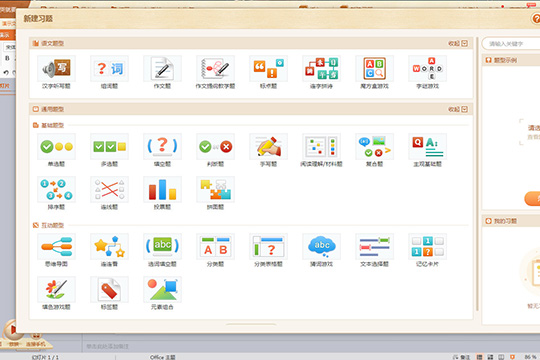Pick the 标点题 punctuation question icon
Image resolution: width=540 pixels, height=360 pixels.
coord(268,69)
